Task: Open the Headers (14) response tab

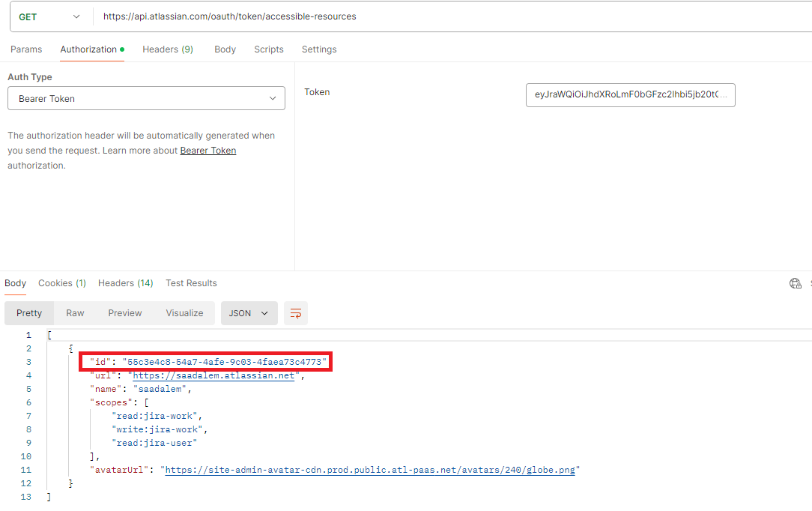Action: pyautogui.click(x=125, y=283)
